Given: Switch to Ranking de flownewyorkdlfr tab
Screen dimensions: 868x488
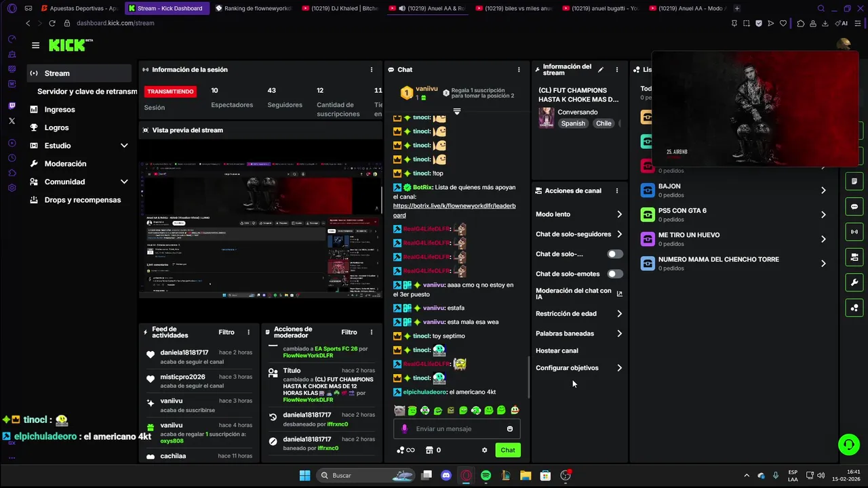Looking at the screenshot, I should (x=254, y=8).
